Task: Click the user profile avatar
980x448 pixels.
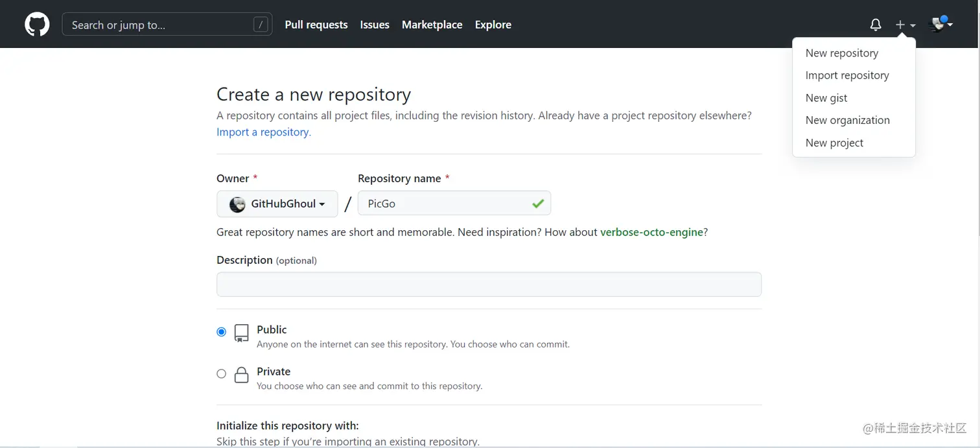Action: tap(937, 25)
